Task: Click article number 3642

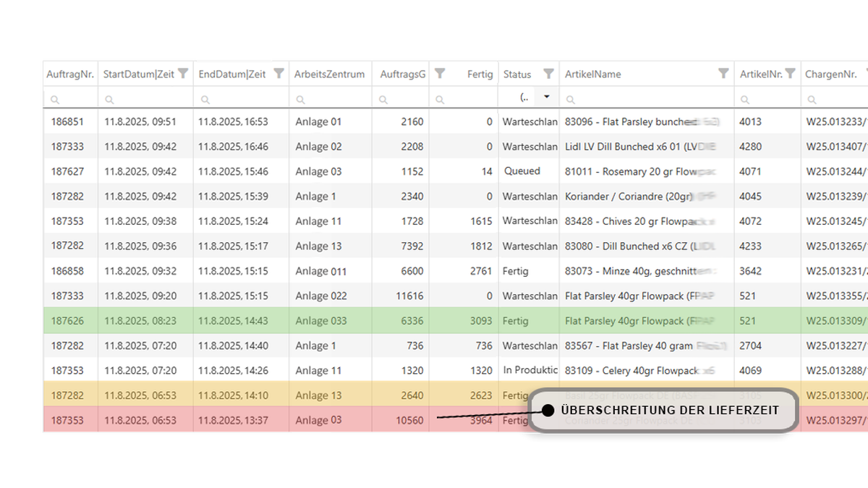Action: (750, 271)
